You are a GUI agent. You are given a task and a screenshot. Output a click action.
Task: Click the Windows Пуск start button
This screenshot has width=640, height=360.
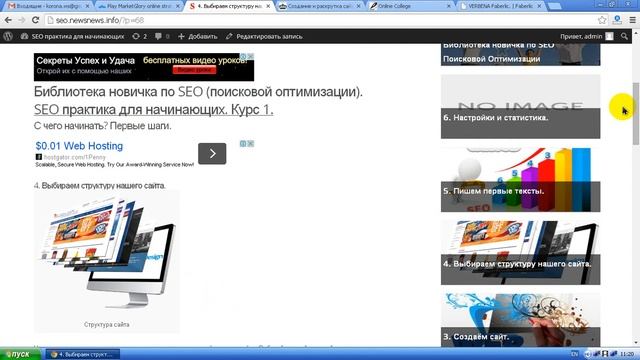pos(20,354)
